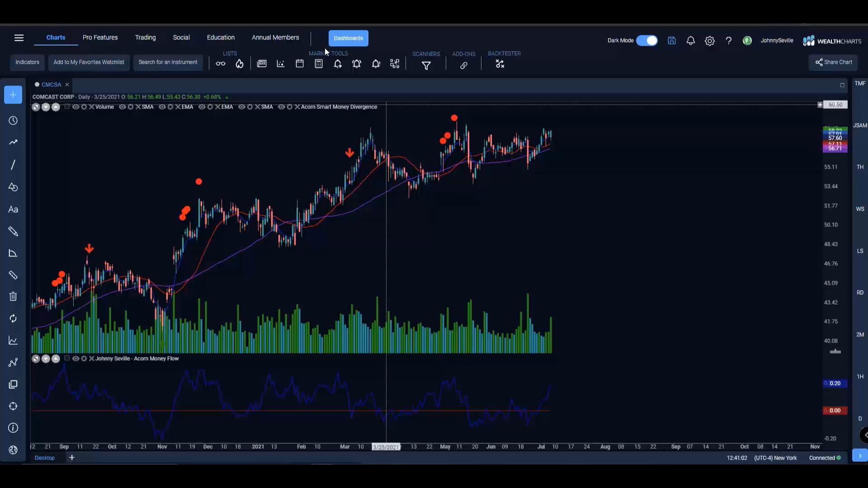
Task: Toggle checkbox square before Volume indicator row
Action: (x=67, y=107)
